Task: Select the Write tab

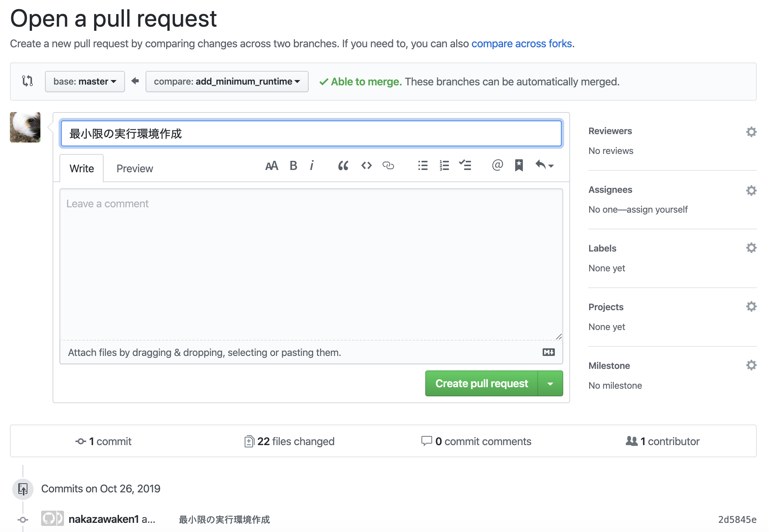Action: 81,168
